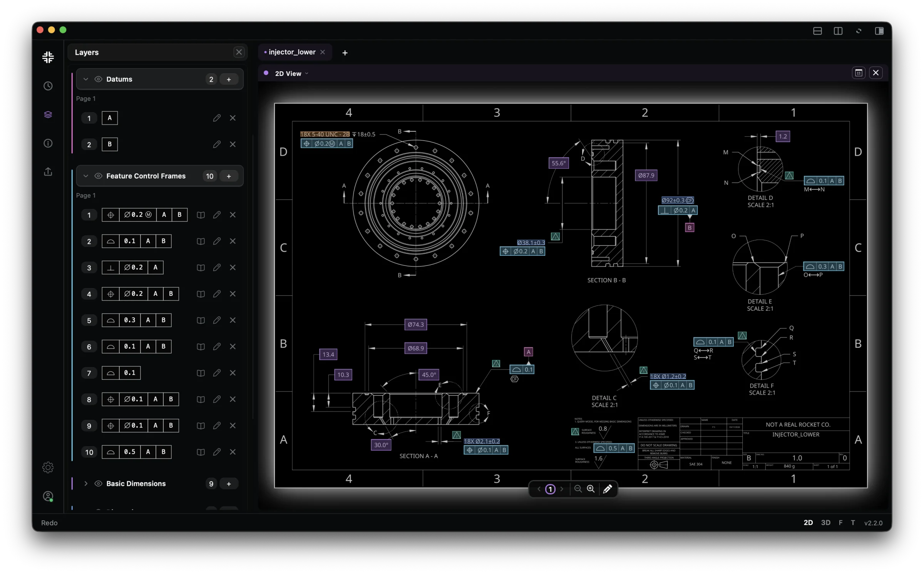924x574 pixels.
Task: Click the Datums count badge 2
Action: coord(211,79)
